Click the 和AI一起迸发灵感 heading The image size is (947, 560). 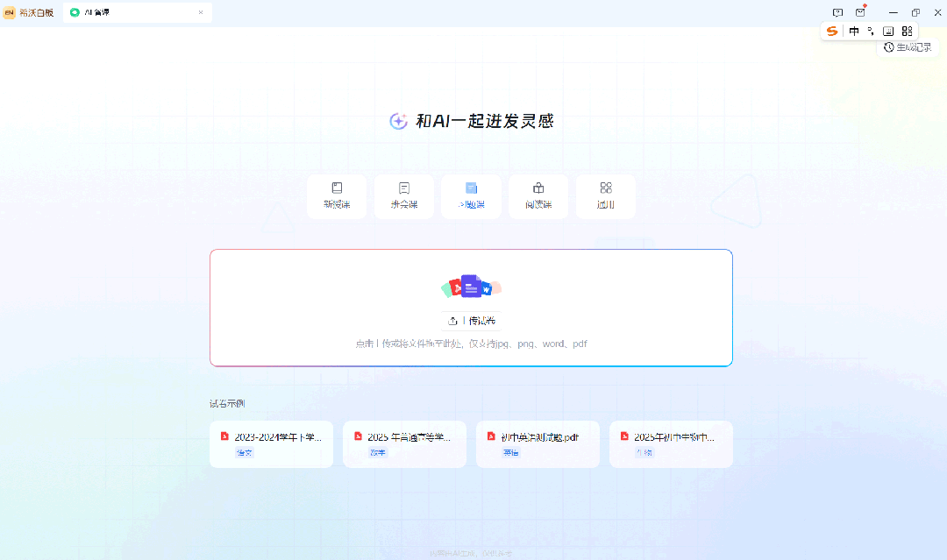coord(485,121)
